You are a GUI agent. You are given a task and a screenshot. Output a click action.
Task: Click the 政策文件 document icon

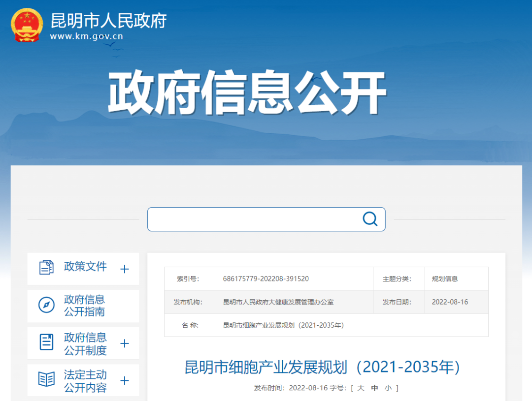pyautogui.click(x=46, y=268)
